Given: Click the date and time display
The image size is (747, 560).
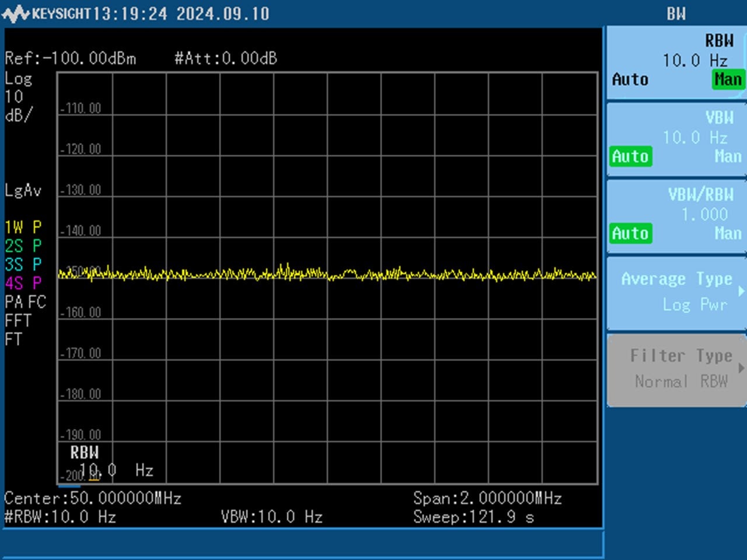Looking at the screenshot, I should 181,14.
